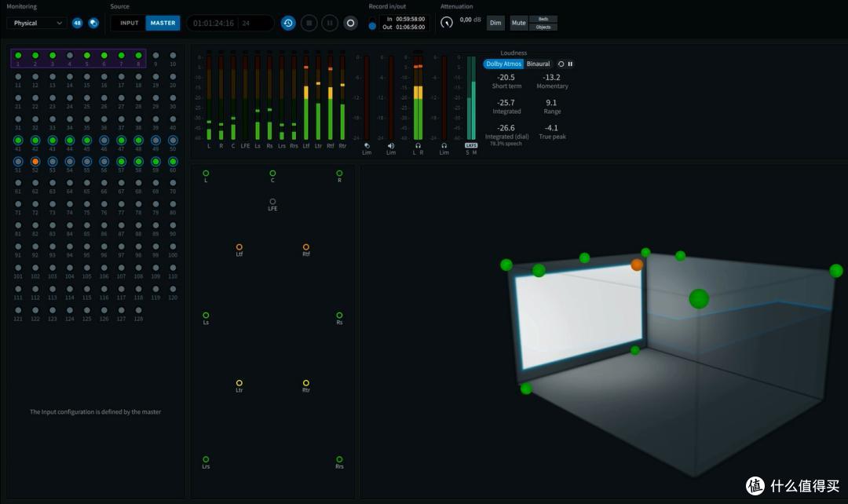Click the Rtr speaker node
Screen dimensions: 848x504
coord(306,383)
